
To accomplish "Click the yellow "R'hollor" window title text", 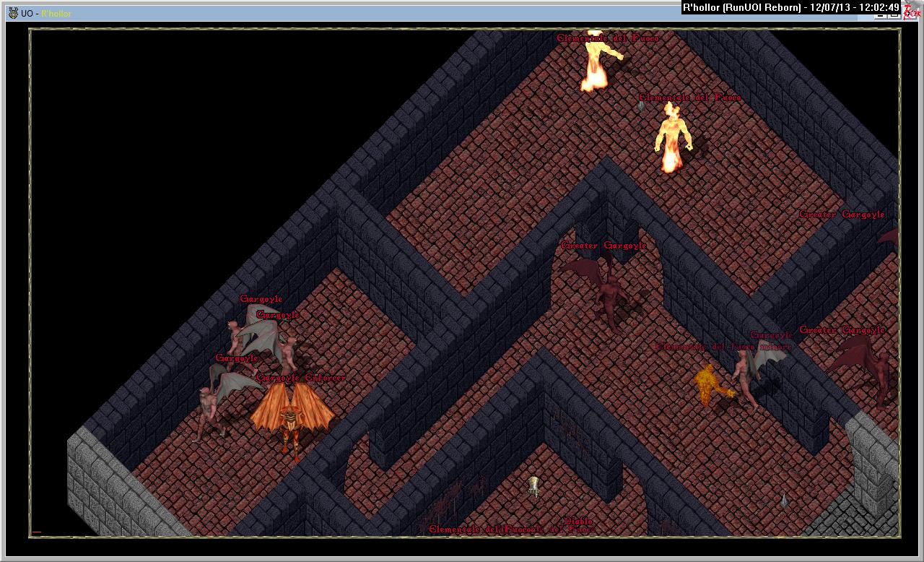I will pos(56,14).
